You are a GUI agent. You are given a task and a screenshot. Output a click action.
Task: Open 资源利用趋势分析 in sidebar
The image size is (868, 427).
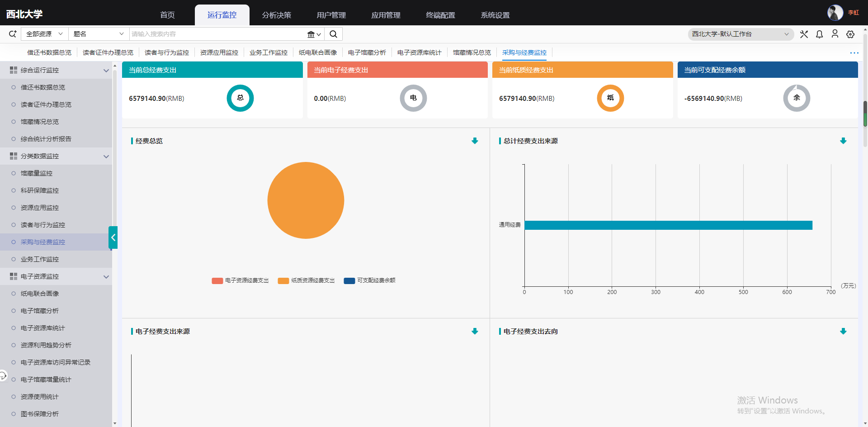point(46,345)
